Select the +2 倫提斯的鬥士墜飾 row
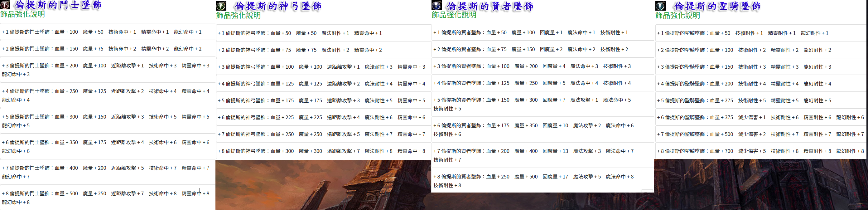Image resolution: width=868 pixels, height=210 pixels. 108,49
